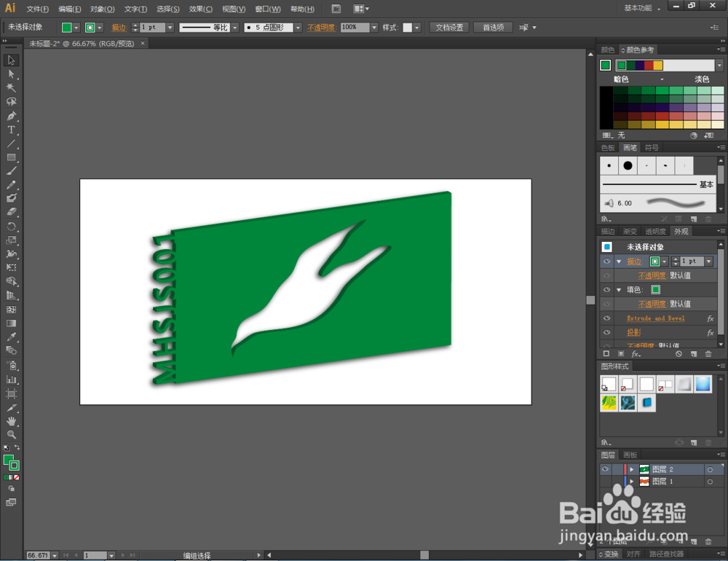Expand 图层 1 sublayers

tap(632, 482)
